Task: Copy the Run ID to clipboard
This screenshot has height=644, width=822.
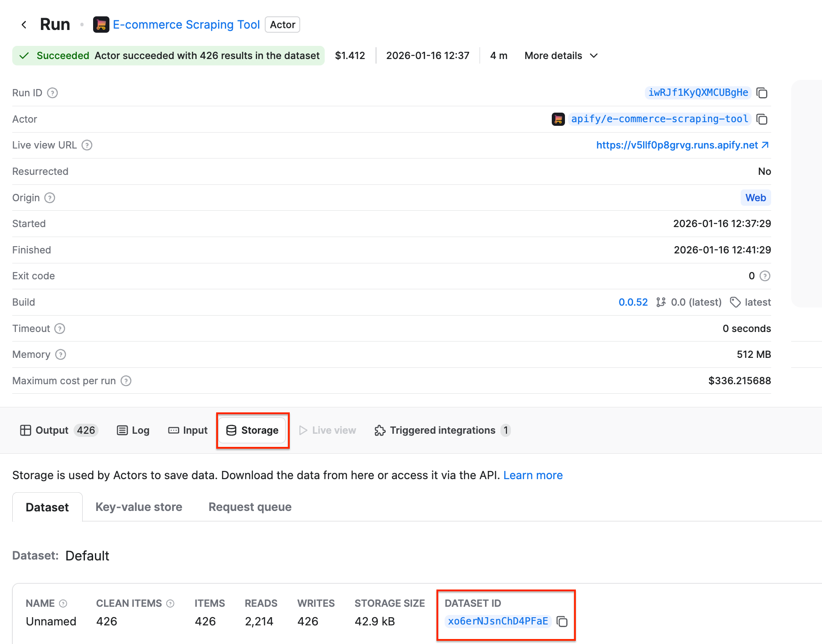Action: (762, 93)
